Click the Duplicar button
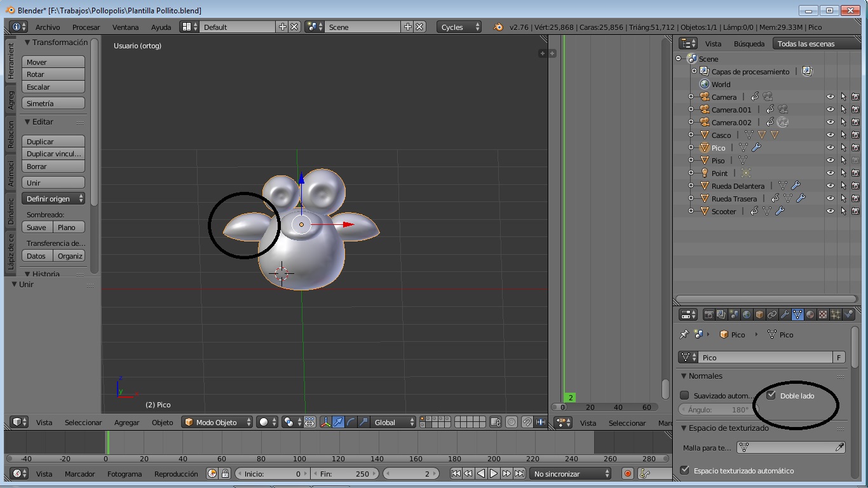Screen dimensions: 868x488 point(53,141)
